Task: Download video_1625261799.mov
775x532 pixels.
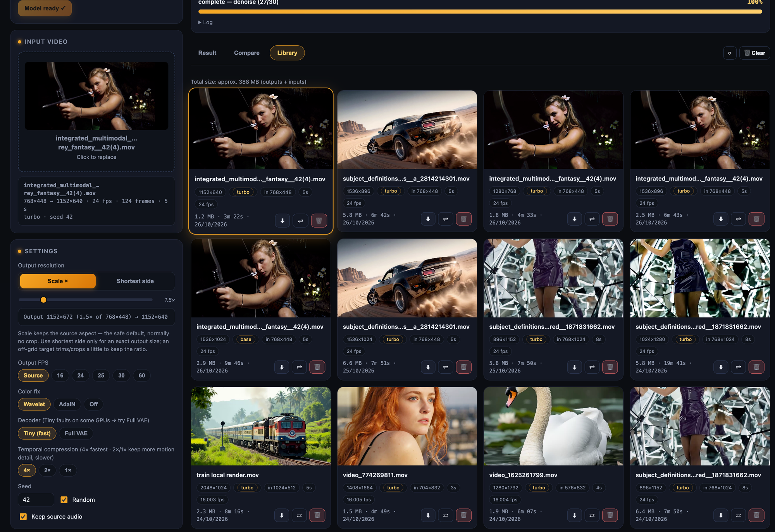Action: point(575,515)
